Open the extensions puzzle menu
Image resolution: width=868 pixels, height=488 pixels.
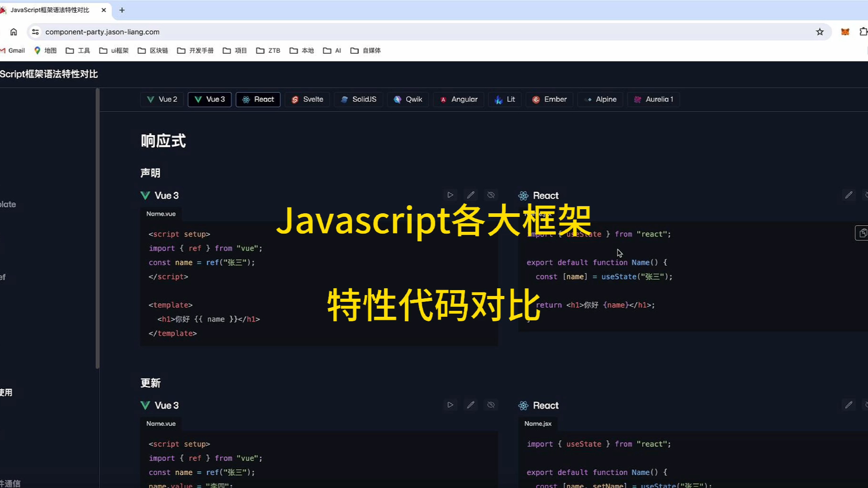point(863,32)
